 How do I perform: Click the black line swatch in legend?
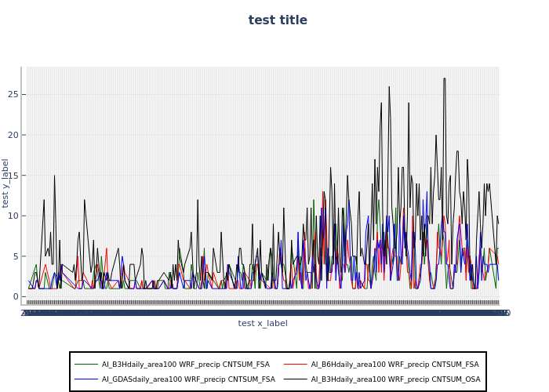295,379
